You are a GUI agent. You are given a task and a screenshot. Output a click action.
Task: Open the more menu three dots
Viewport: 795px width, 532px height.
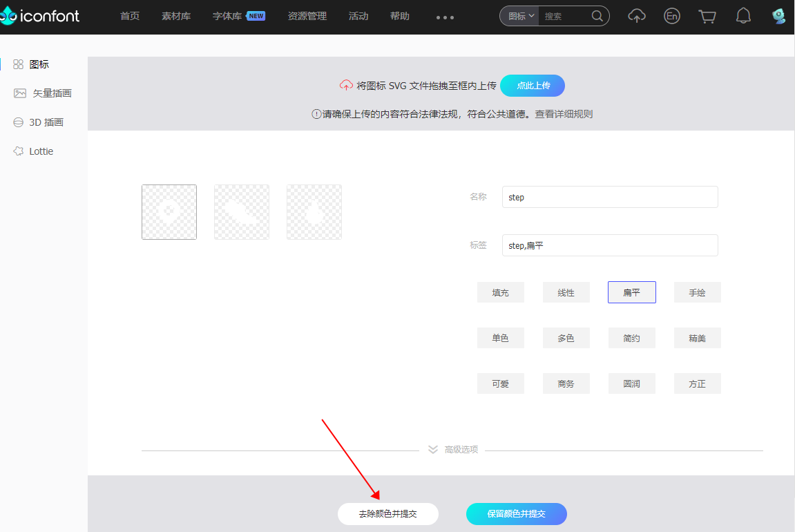point(446,17)
